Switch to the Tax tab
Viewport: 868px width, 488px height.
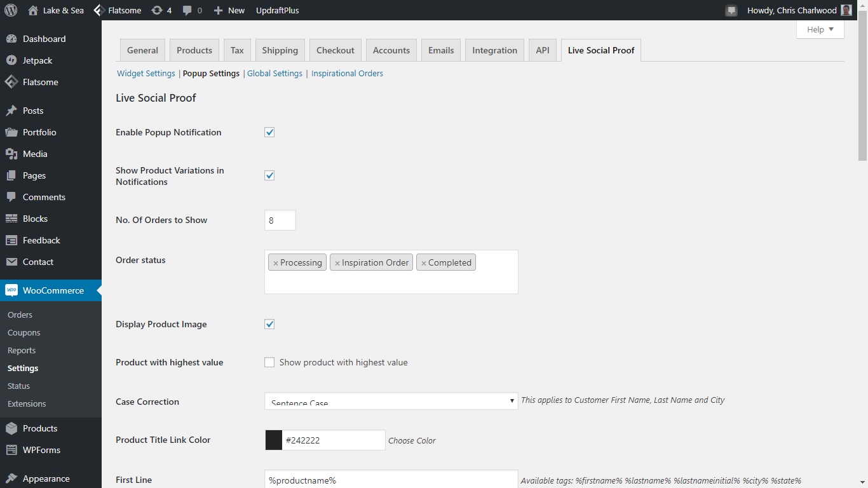click(x=237, y=50)
